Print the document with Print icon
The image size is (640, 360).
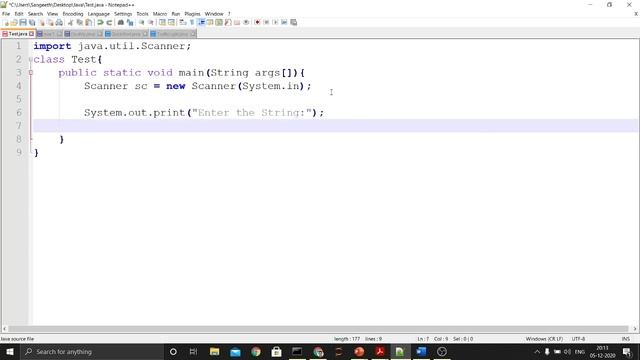pos(59,22)
